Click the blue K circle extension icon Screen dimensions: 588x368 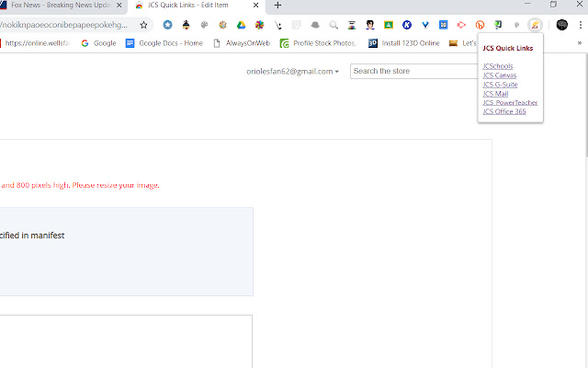(407, 25)
